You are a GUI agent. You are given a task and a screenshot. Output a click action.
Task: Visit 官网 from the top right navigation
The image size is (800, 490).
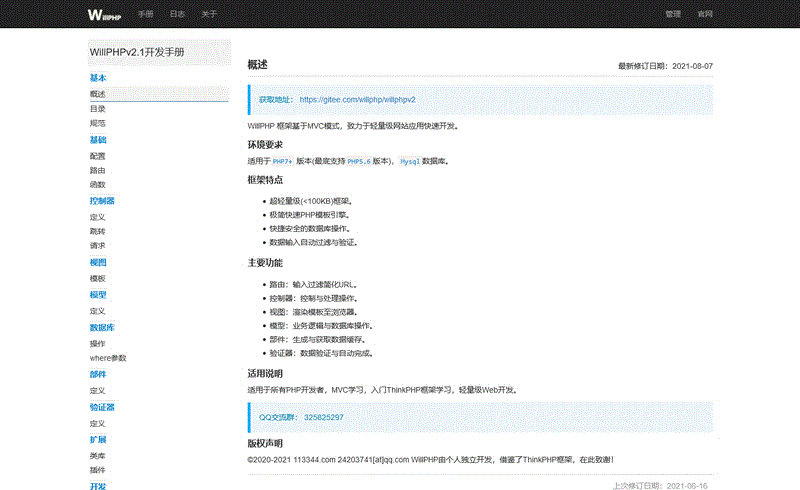coord(705,15)
